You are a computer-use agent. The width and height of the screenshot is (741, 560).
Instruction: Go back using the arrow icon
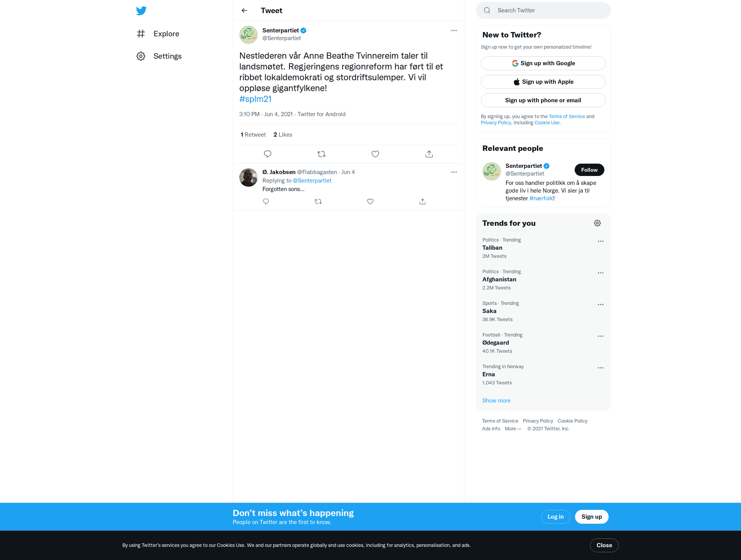(244, 10)
